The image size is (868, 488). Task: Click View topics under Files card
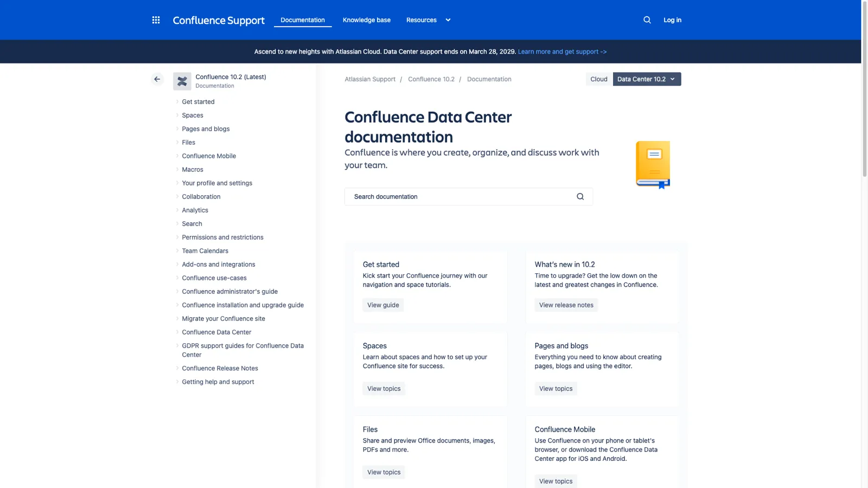click(x=384, y=472)
